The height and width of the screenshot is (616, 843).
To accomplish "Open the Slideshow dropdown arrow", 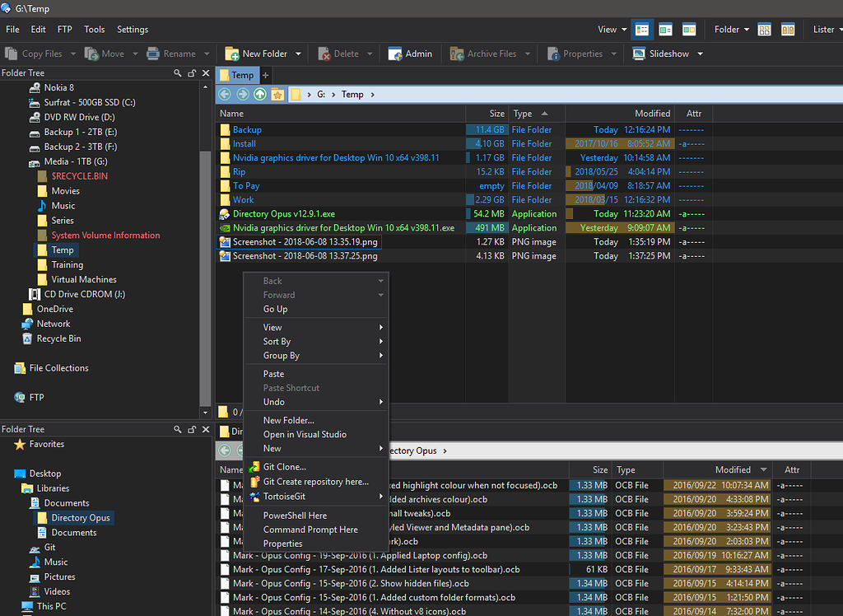I will [701, 54].
